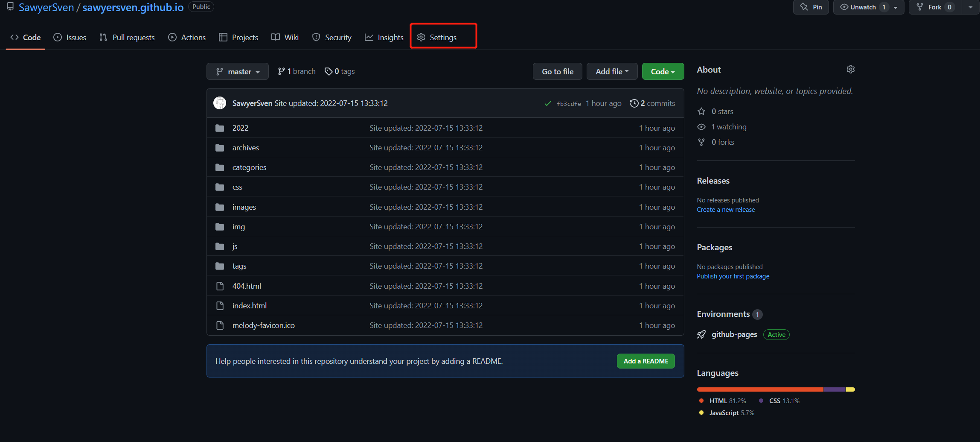This screenshot has width=980, height=442.
Task: Click commit message in the images row
Action: coord(426,207)
